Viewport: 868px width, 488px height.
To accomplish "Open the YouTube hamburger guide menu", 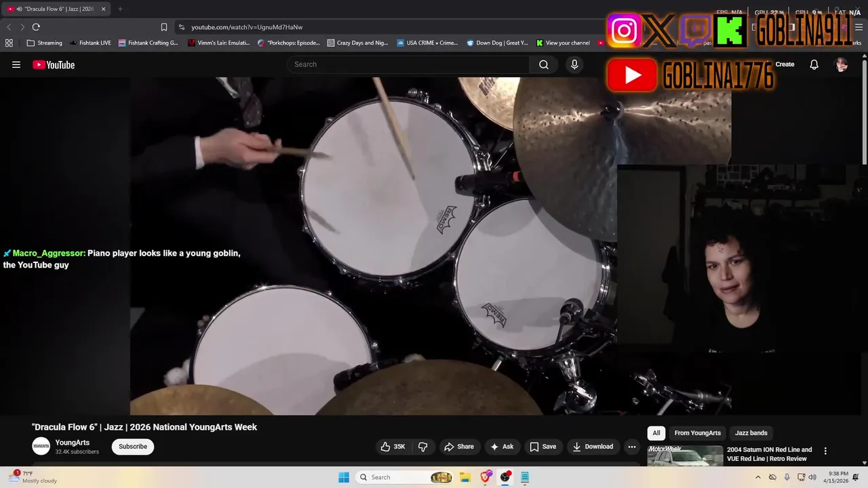I will 16,64.
